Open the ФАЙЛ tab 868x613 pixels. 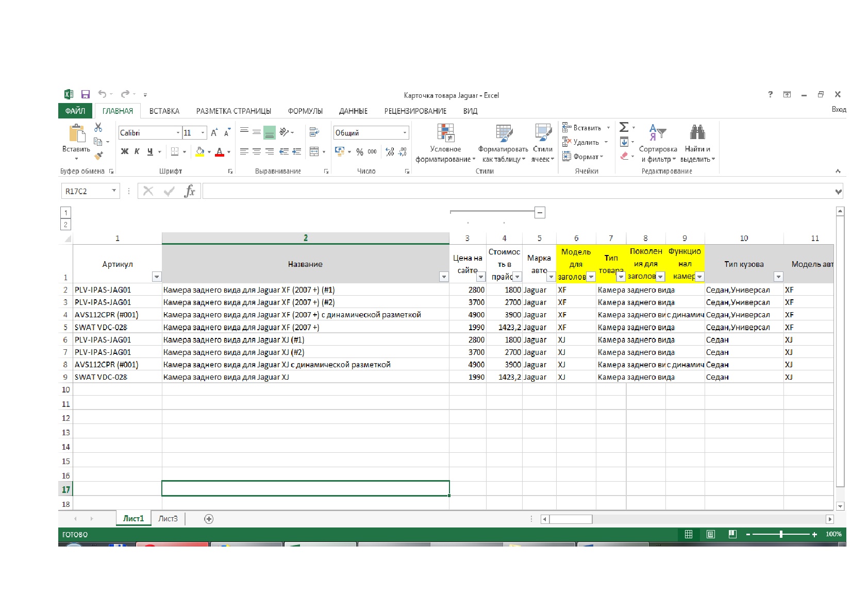point(75,111)
